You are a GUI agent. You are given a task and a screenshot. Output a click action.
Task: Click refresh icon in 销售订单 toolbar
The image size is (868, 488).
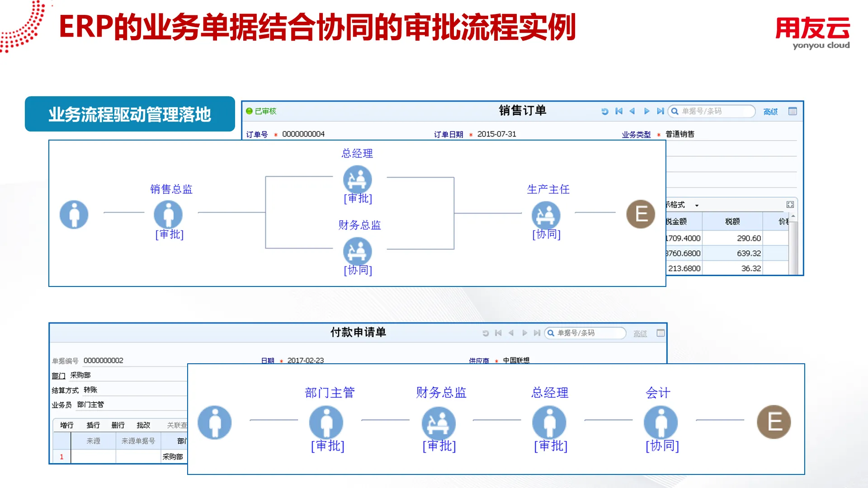tap(604, 112)
